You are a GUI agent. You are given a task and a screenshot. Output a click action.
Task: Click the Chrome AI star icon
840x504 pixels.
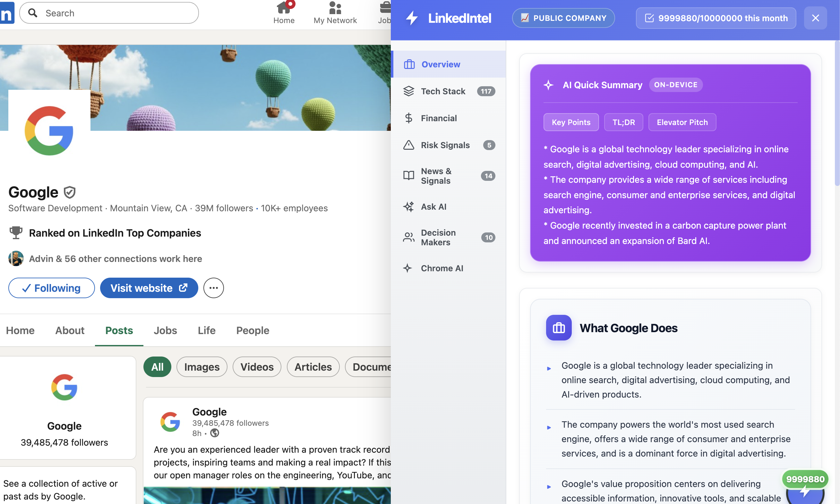tap(408, 268)
